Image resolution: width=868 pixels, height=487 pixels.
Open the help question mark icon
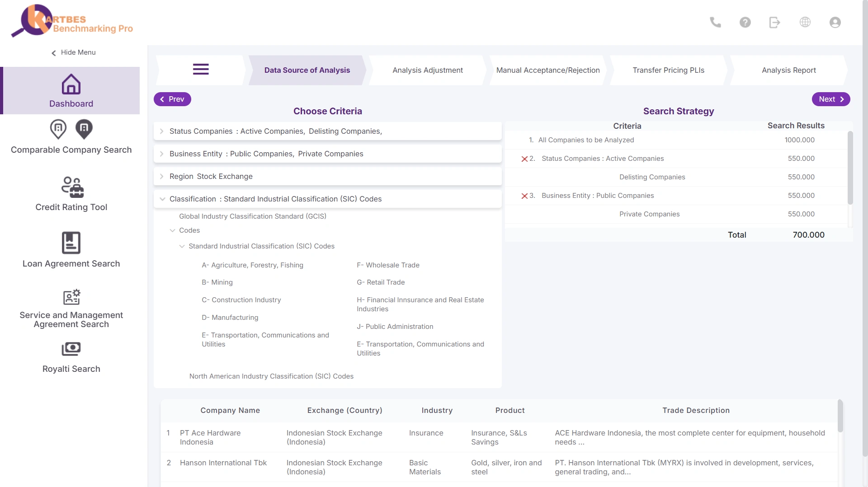[745, 22]
